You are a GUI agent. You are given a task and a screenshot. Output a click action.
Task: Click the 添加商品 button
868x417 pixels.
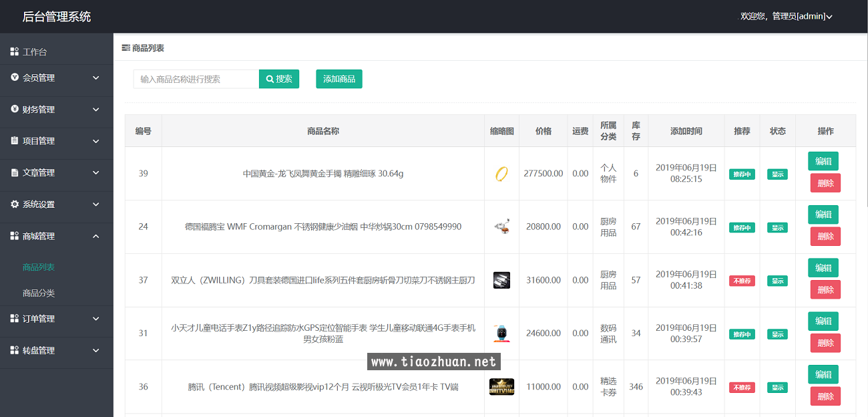point(339,79)
